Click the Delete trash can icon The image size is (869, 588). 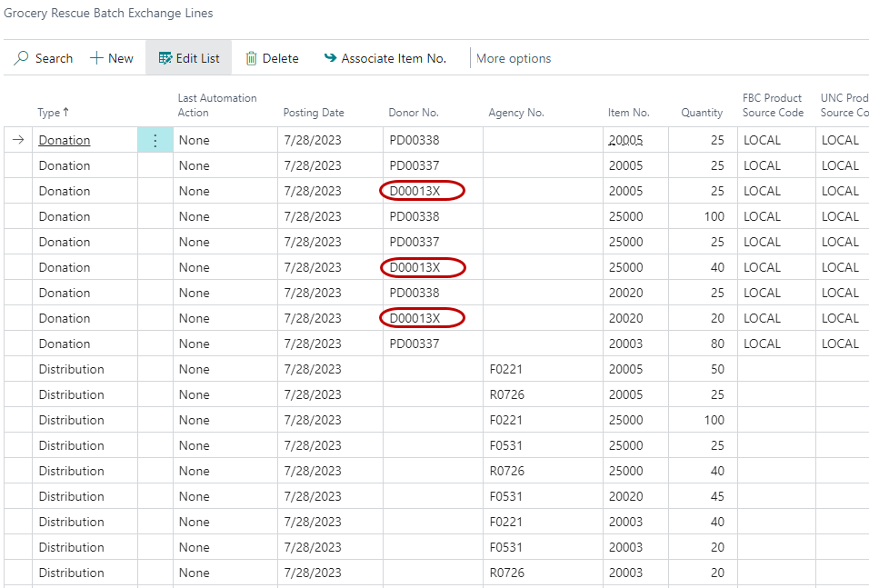[x=252, y=58]
